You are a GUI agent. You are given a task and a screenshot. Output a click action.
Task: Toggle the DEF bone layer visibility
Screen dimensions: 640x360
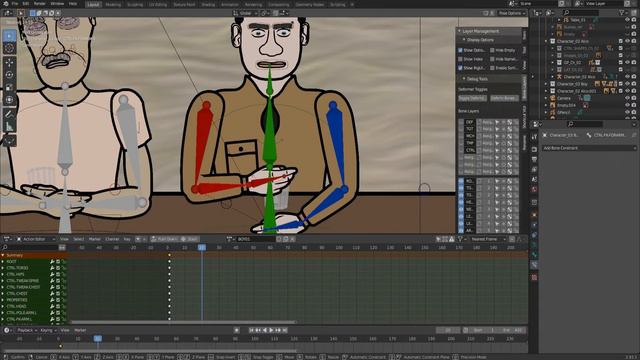[x=461, y=122]
